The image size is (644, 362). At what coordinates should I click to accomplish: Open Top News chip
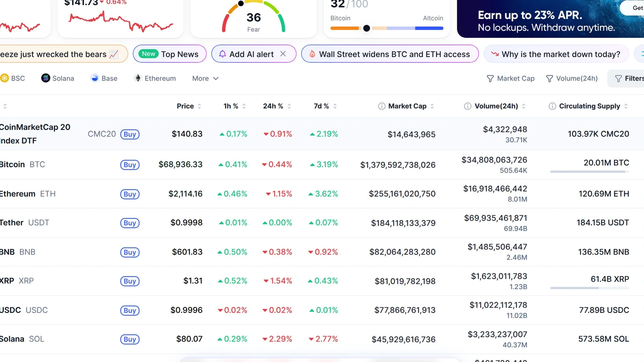(169, 54)
